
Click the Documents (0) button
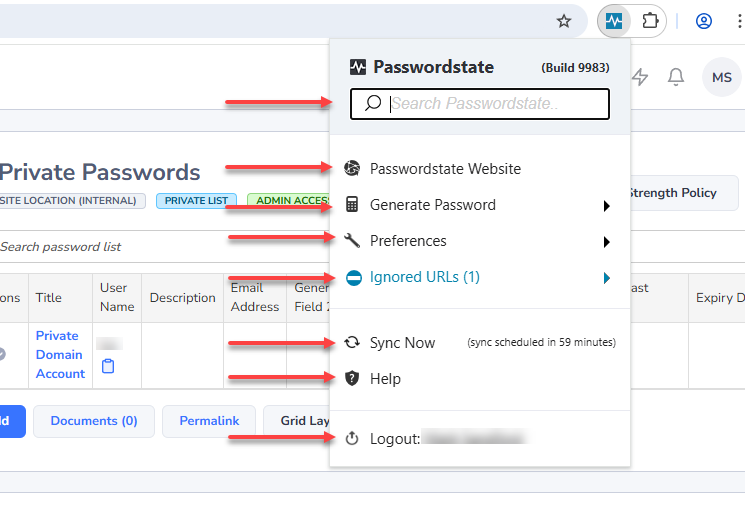[94, 421]
